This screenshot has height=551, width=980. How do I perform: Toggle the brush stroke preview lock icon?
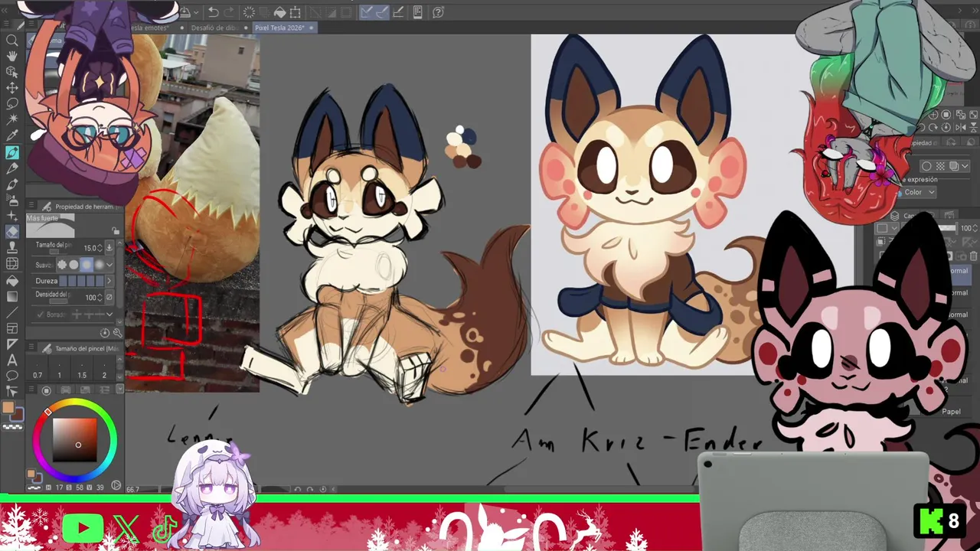(116, 230)
